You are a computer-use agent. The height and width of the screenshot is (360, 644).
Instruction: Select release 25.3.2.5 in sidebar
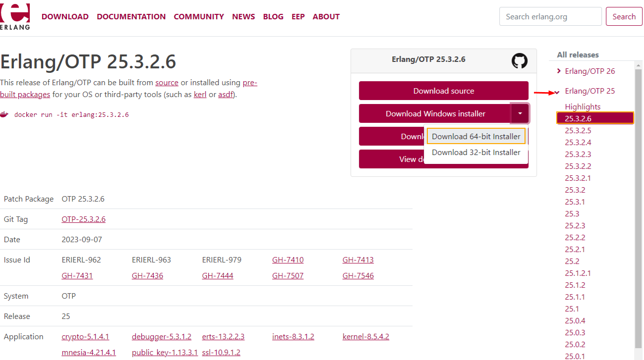[x=578, y=131]
